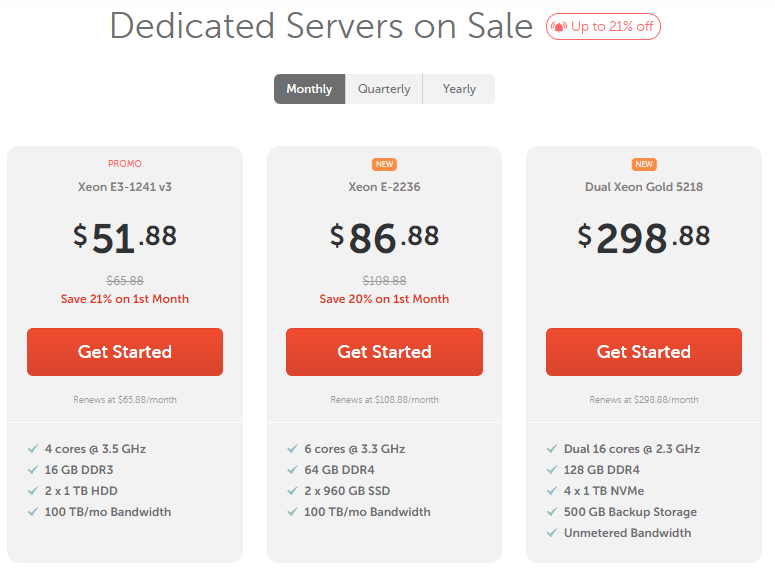This screenshot has height=571, width=775.
Task: Click the NEW badge above Dual Xeon Gold
Action: tap(644, 164)
